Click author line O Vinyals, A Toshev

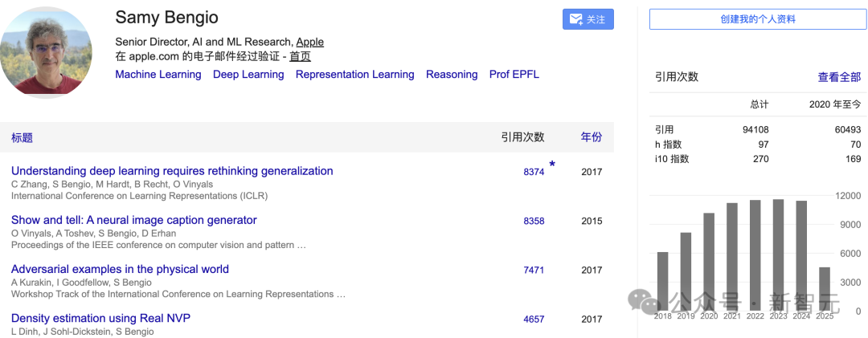tap(93, 233)
